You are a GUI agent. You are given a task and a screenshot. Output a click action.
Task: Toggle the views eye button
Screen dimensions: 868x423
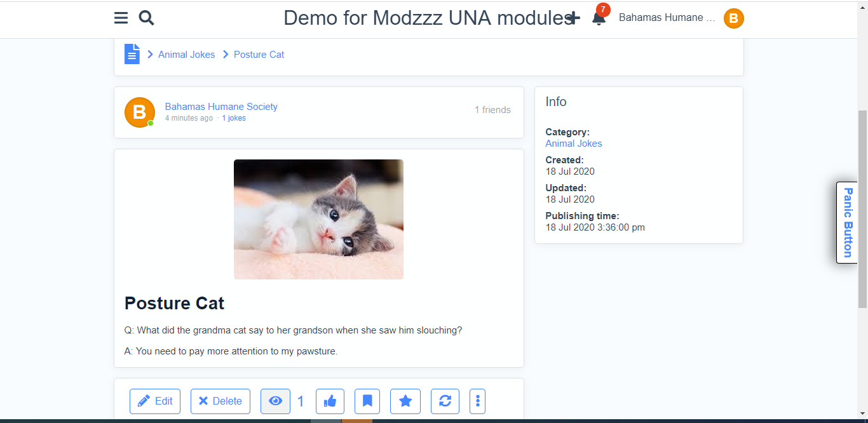tap(275, 401)
